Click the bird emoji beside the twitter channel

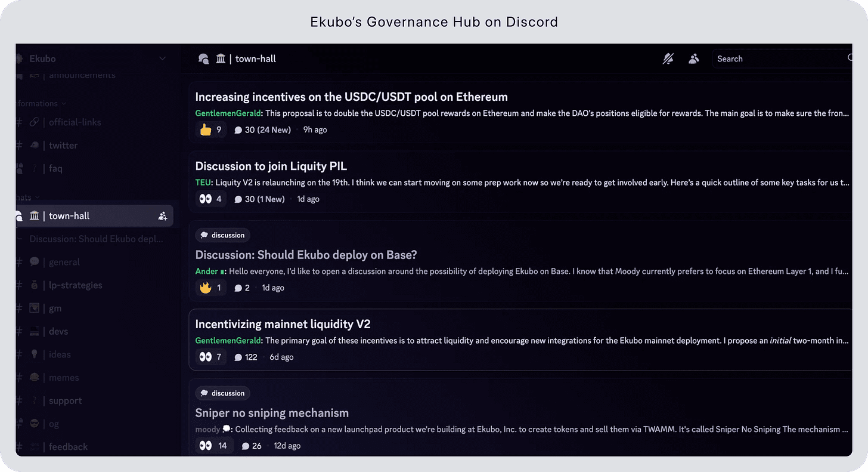click(x=34, y=145)
